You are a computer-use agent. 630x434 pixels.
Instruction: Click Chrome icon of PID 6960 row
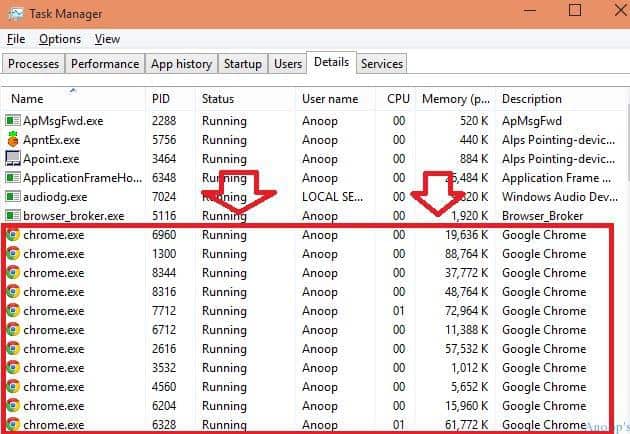(x=13, y=235)
